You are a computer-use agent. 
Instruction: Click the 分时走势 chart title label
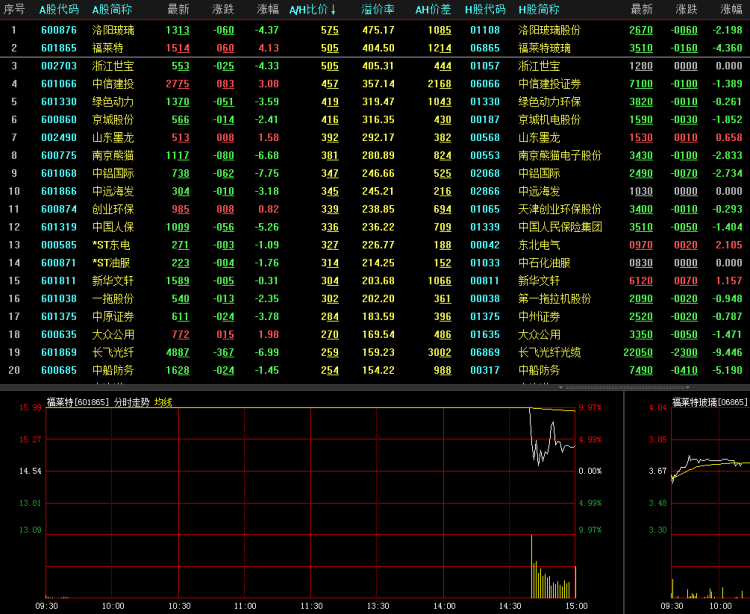coord(131,402)
